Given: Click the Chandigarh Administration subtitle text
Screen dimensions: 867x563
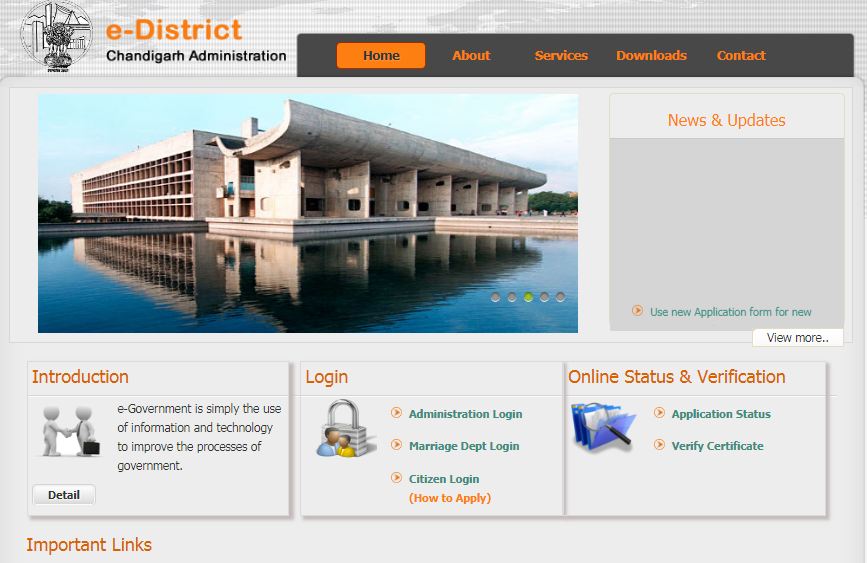Looking at the screenshot, I should tap(196, 56).
